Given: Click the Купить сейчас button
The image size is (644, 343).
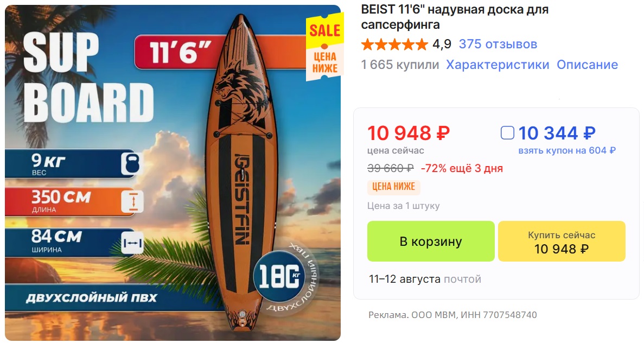Looking at the screenshot, I should click(562, 241).
